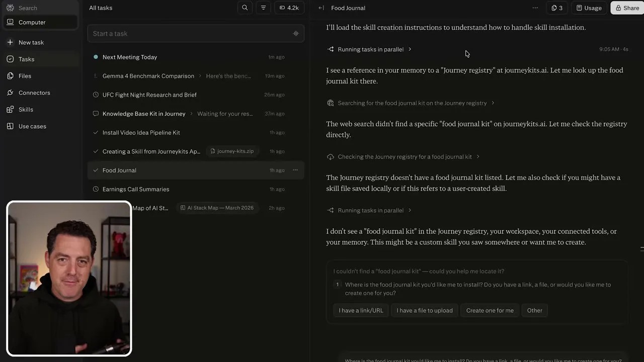
Task: Choose the Other option
Action: [535, 310]
